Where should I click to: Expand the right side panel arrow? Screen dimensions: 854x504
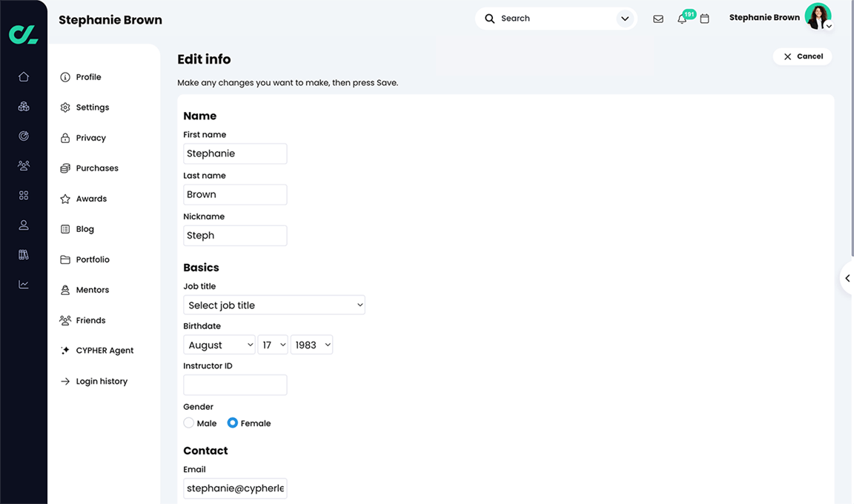tap(847, 279)
